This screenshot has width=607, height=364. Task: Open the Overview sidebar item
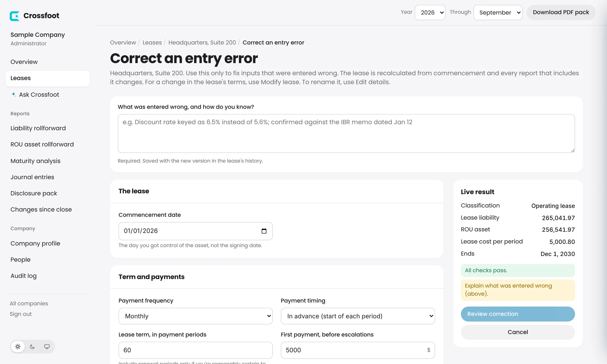coord(48,62)
